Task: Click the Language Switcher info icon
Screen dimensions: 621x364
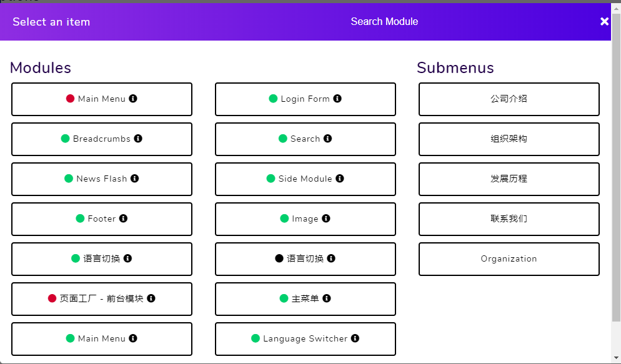Action: tap(355, 338)
